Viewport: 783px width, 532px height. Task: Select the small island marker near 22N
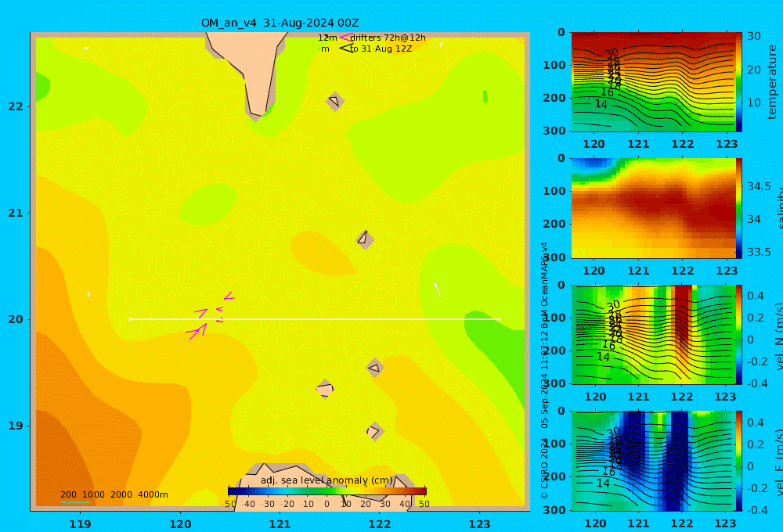[334, 101]
